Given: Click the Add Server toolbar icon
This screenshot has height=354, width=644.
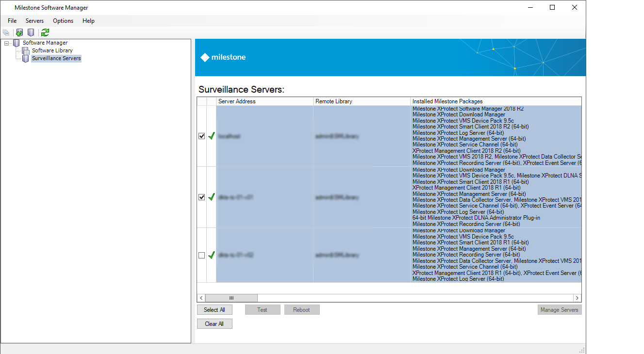Looking at the screenshot, I should [19, 32].
